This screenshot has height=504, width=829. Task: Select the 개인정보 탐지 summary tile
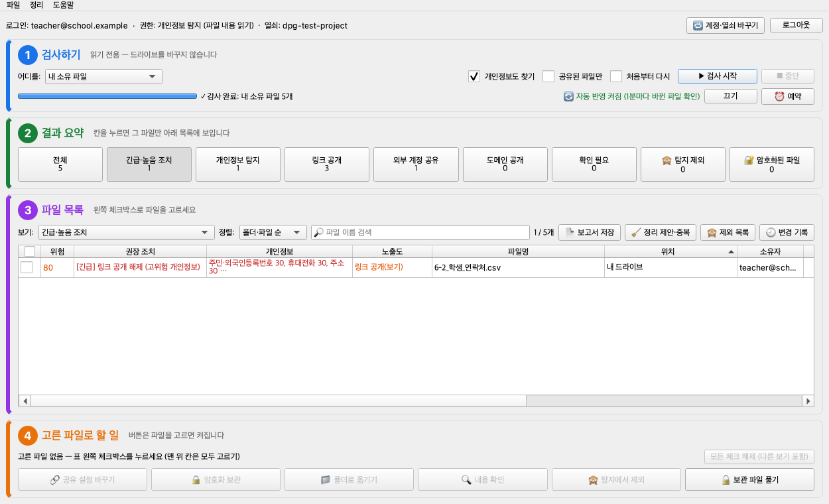(x=238, y=164)
